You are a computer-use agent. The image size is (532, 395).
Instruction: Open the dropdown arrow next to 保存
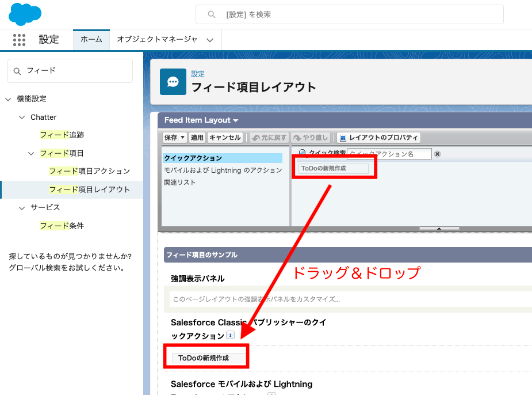tap(182, 137)
